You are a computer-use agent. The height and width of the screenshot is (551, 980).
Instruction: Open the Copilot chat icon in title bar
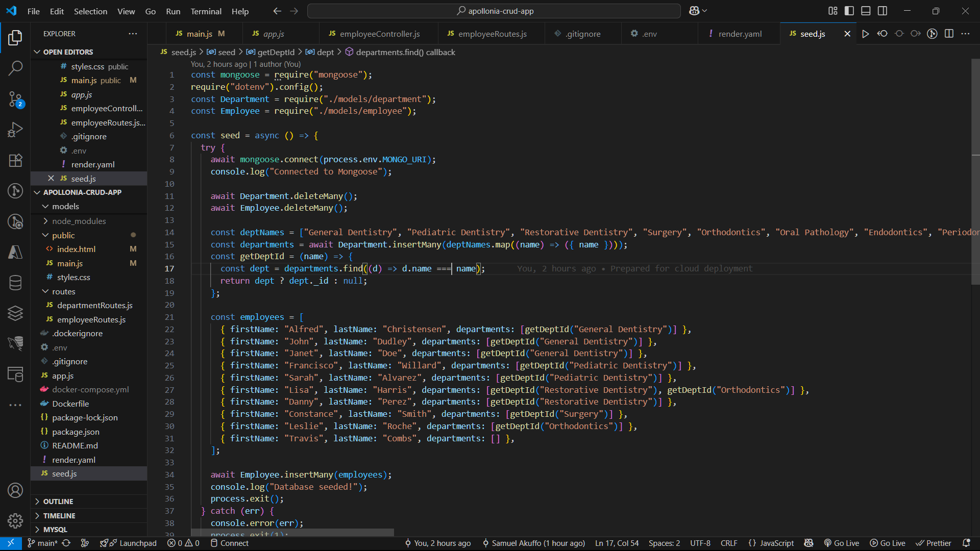click(694, 11)
